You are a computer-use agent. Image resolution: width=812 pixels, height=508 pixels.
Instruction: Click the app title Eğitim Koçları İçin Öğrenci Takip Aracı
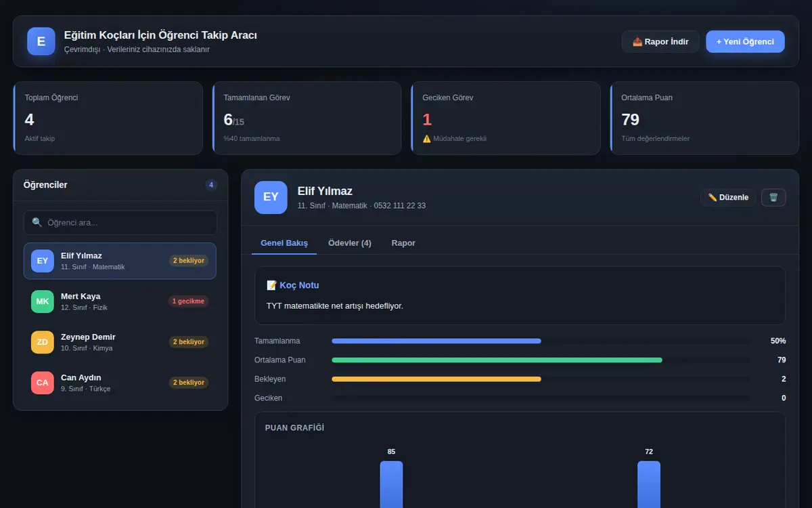point(160,35)
